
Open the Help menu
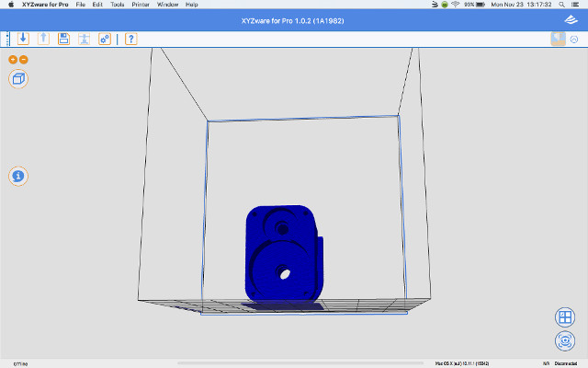point(192,5)
